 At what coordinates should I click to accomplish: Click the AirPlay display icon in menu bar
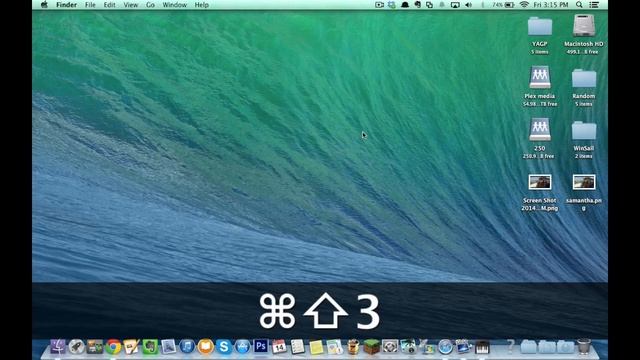pos(455,5)
